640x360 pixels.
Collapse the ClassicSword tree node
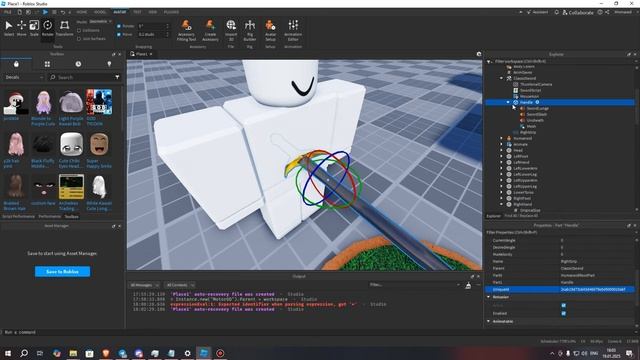[x=502, y=78]
